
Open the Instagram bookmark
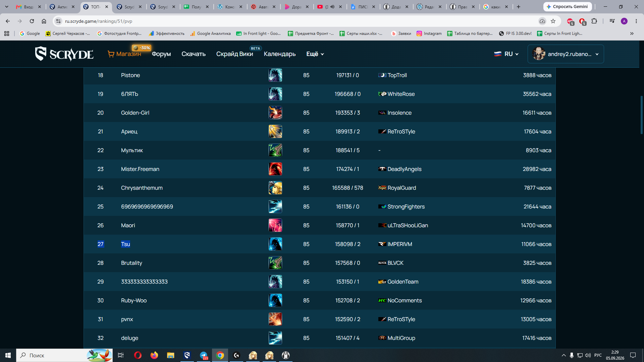pyautogui.click(x=429, y=34)
